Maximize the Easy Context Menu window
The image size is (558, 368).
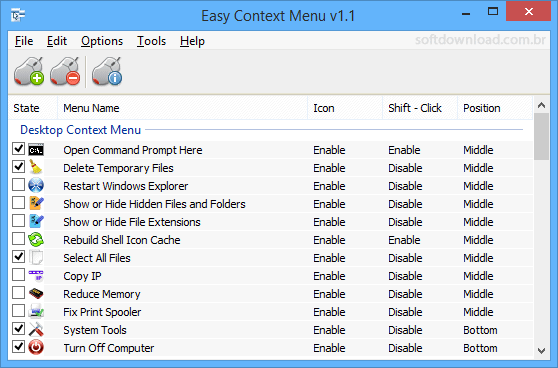[x=493, y=11]
